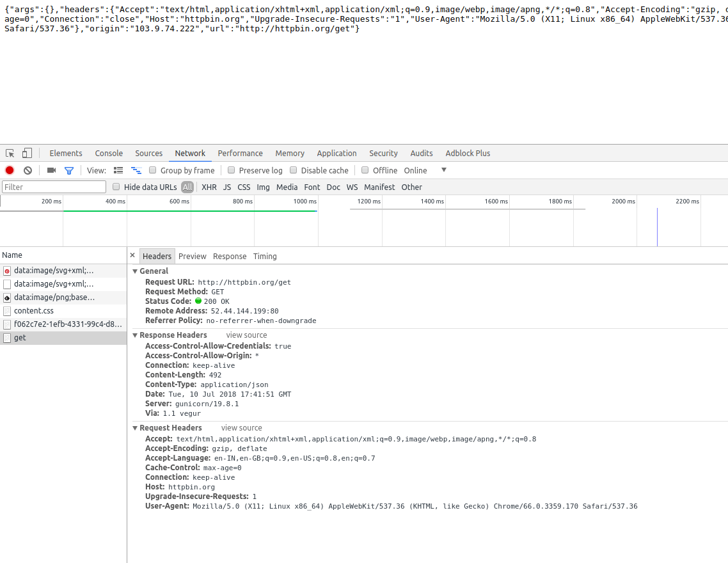Show overview with waterfall view icon
The width and height of the screenshot is (728, 563).
pos(136,170)
